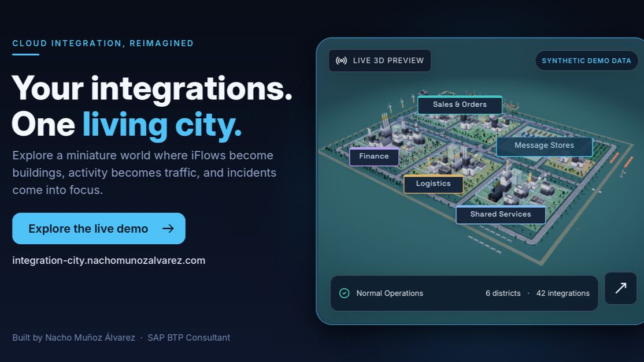Click the Live 3D Preview badge
Screen dimensions: 644x362
point(380,61)
